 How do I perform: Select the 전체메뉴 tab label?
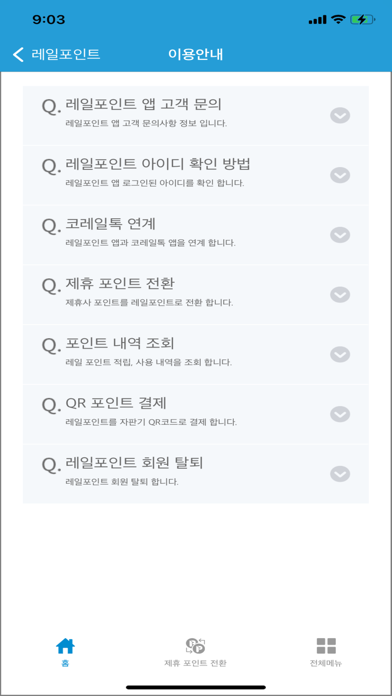326,663
